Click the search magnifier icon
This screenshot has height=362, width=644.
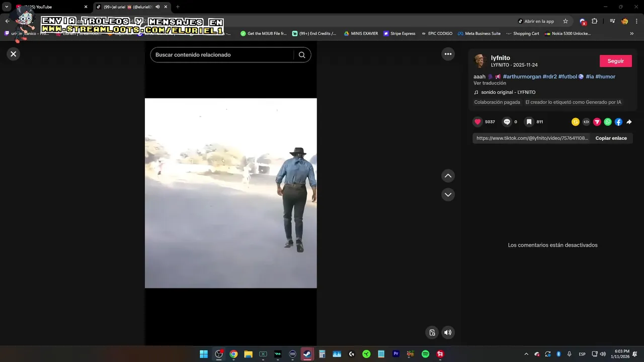(x=302, y=55)
